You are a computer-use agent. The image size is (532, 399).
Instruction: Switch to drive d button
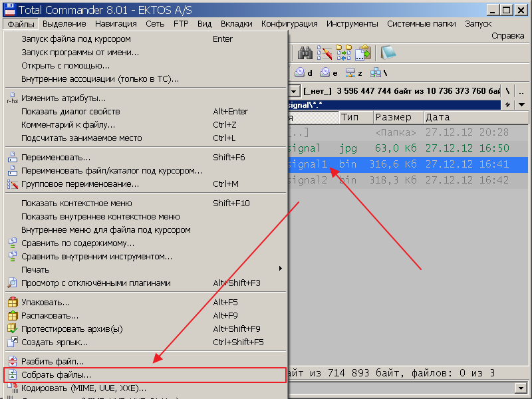304,72
